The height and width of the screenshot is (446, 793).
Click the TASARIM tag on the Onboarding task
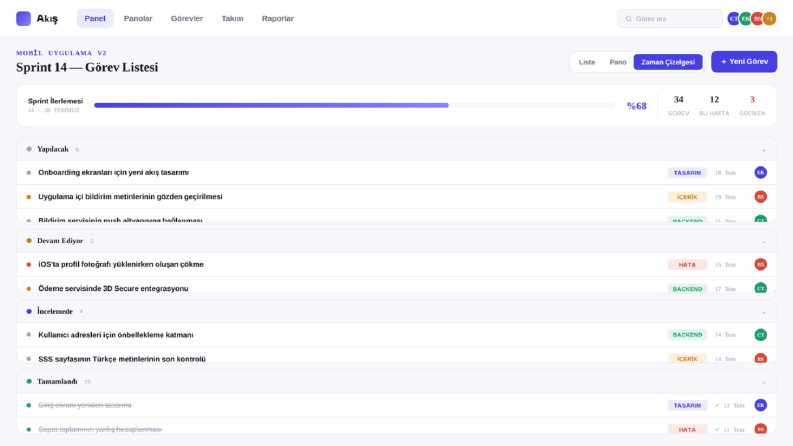687,173
